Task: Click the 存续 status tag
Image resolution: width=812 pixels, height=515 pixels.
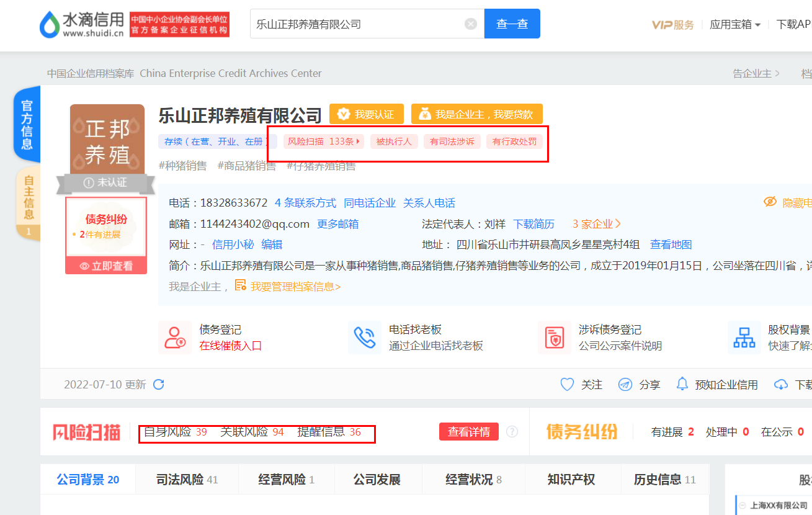Action: tap(218, 141)
